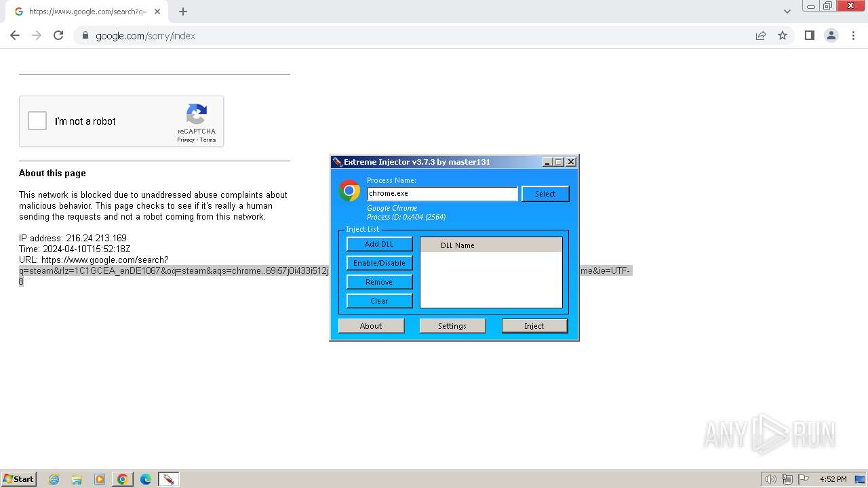
Task: Bookmark this tab with star icon
Action: tap(783, 35)
